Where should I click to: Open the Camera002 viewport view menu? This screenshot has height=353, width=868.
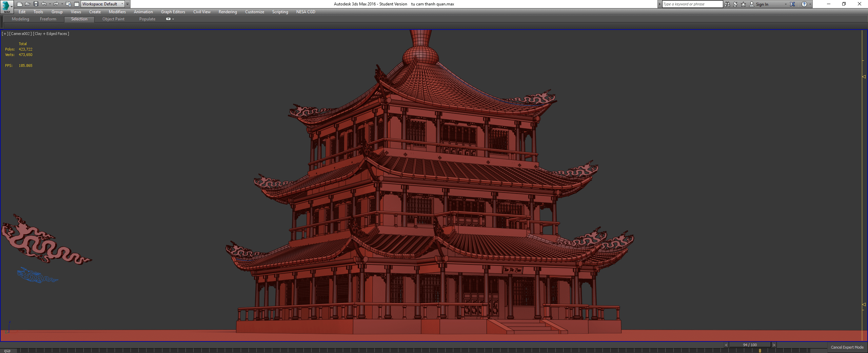(x=20, y=34)
